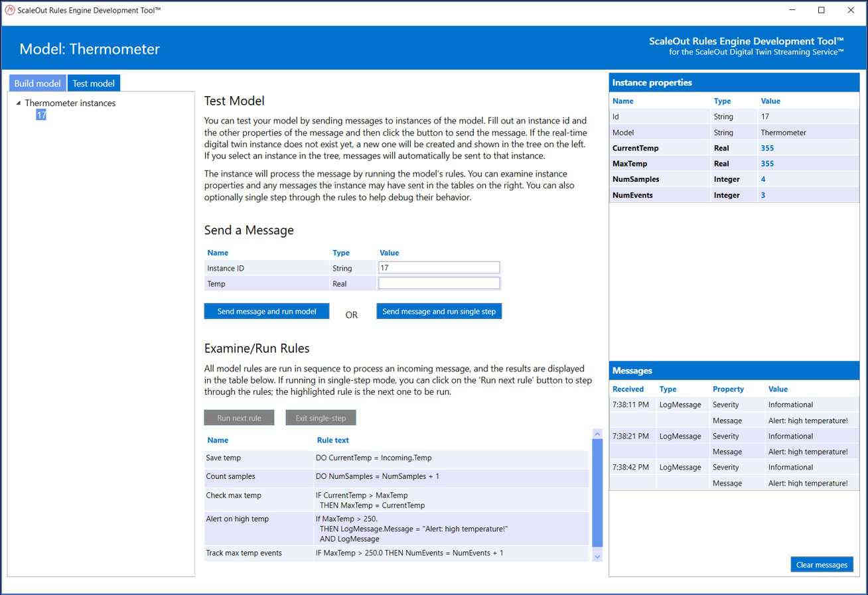The image size is (868, 595).
Task: Click the NumEvents property name
Action: pos(632,195)
